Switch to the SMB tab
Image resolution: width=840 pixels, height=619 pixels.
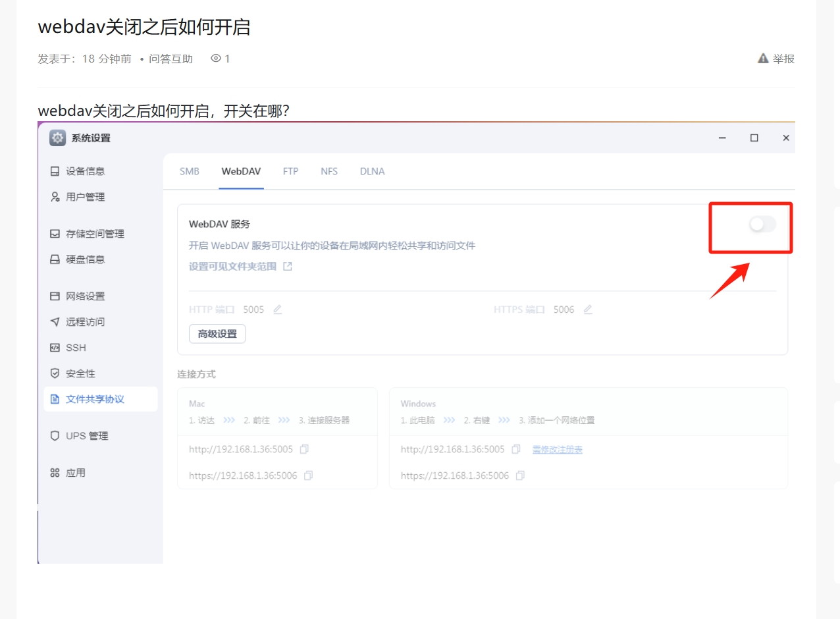tap(190, 171)
